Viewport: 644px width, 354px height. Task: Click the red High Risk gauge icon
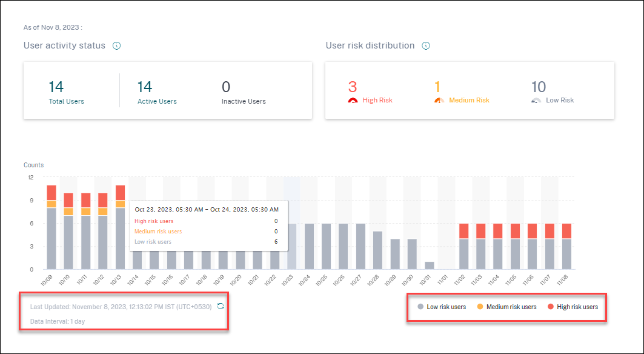point(354,101)
